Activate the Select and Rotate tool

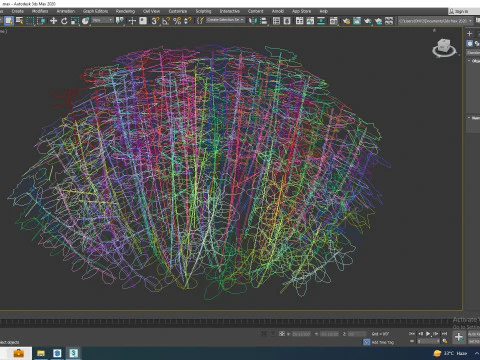coord(64,21)
